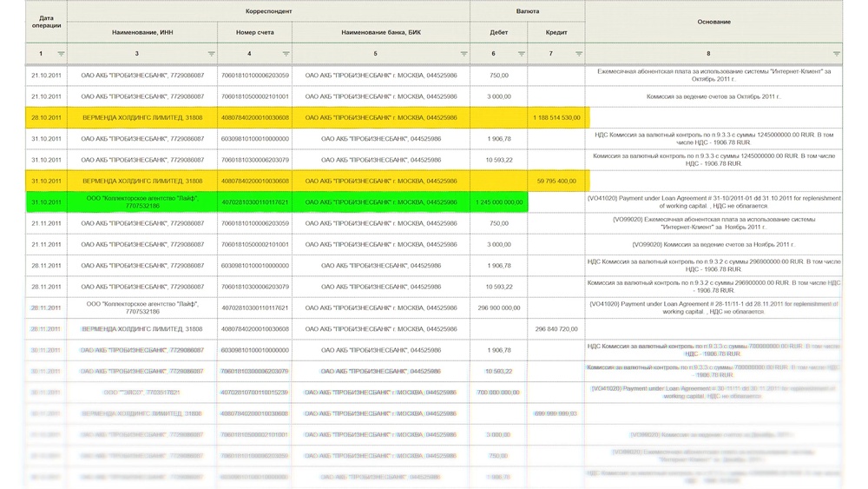This screenshot has width=868, height=489.
Task: Expand the column 6 Дебет filter dropdown
Action: click(x=521, y=54)
